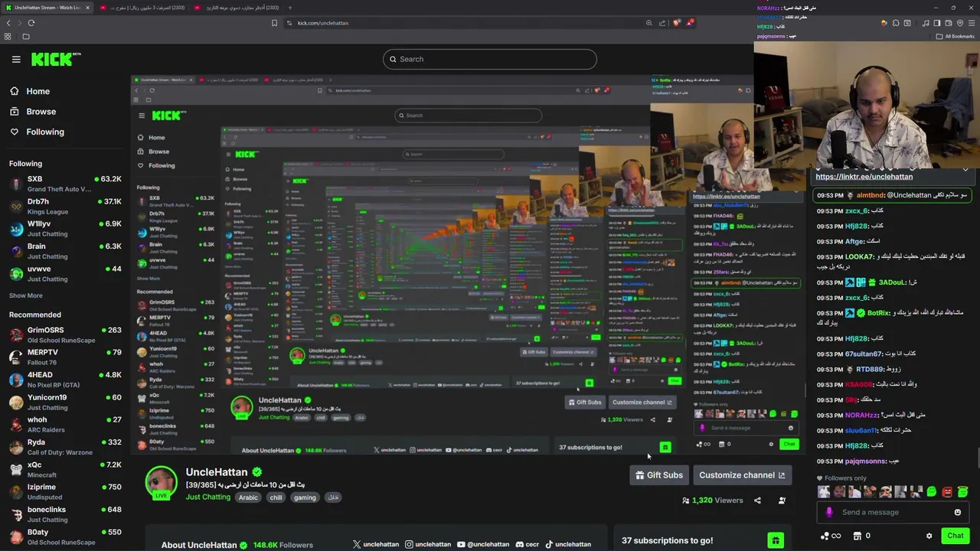Reload the browser page
Viewport: 980px width, 551px height.
click(x=31, y=23)
